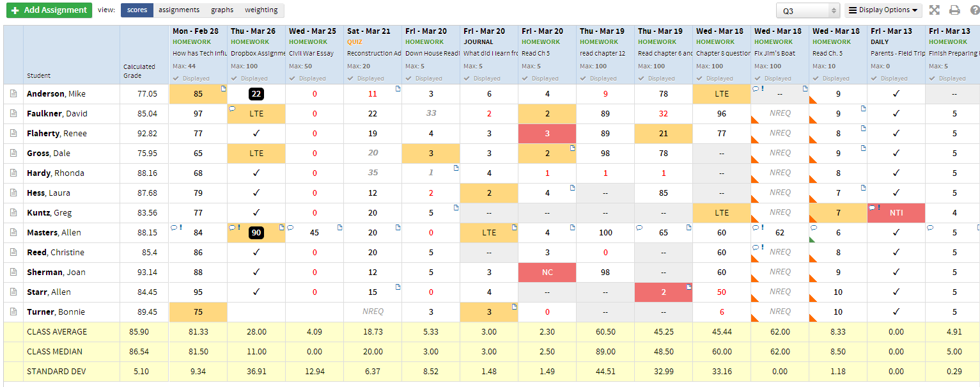Click the comment icon beside Reed's NREQ cell
The width and height of the screenshot is (980, 387).
tap(756, 247)
